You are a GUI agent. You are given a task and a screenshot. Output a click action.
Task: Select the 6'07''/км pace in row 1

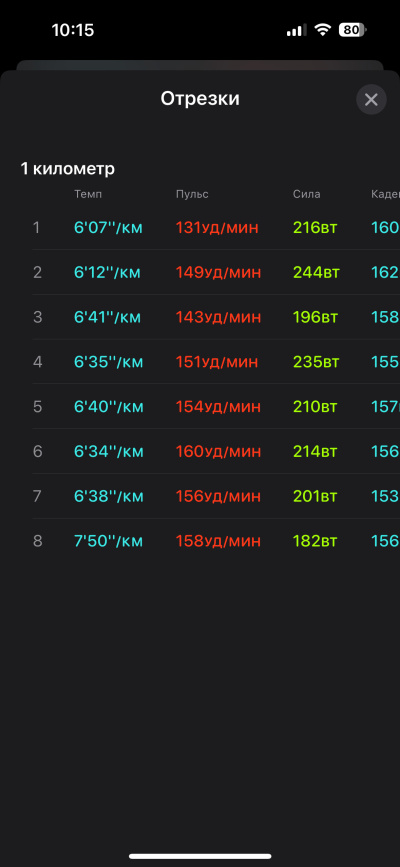coord(108,227)
